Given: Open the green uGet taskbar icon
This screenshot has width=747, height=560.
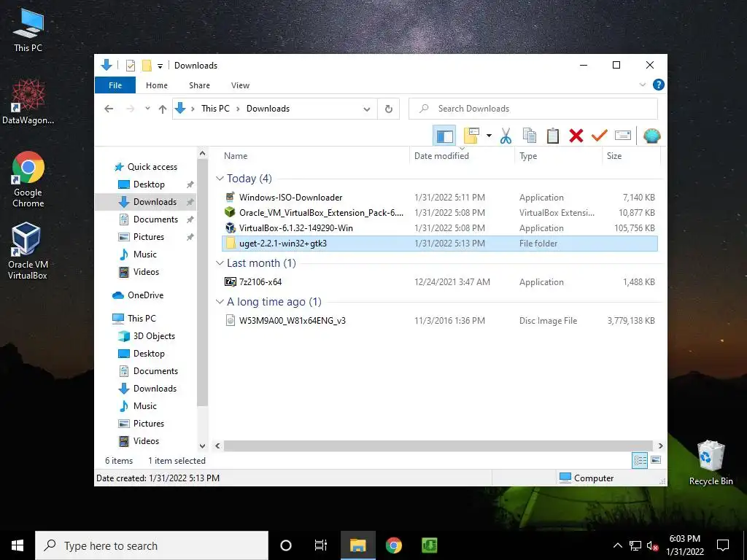Looking at the screenshot, I should tap(429, 545).
